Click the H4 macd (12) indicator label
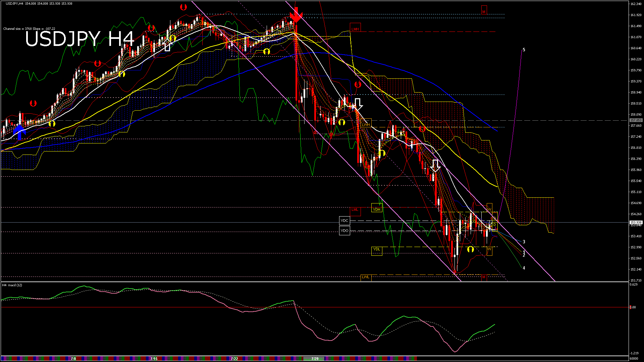Image resolution: width=644 pixels, height=362 pixels. (12, 285)
